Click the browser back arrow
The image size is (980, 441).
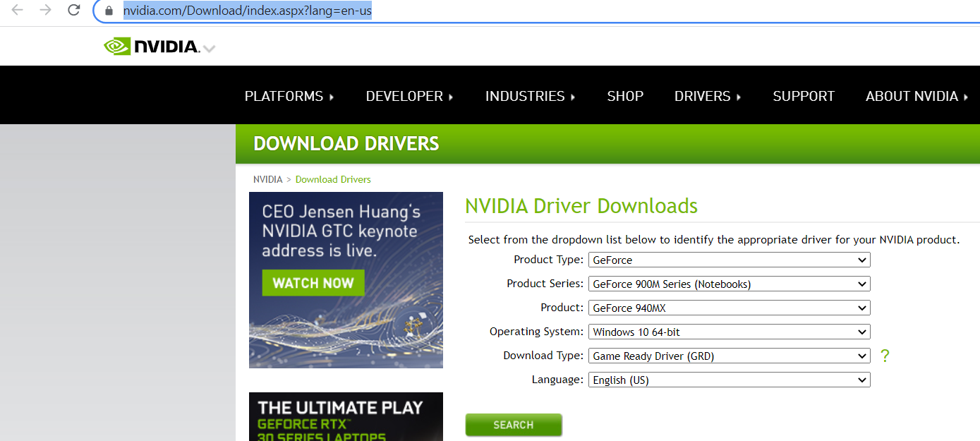(x=18, y=11)
